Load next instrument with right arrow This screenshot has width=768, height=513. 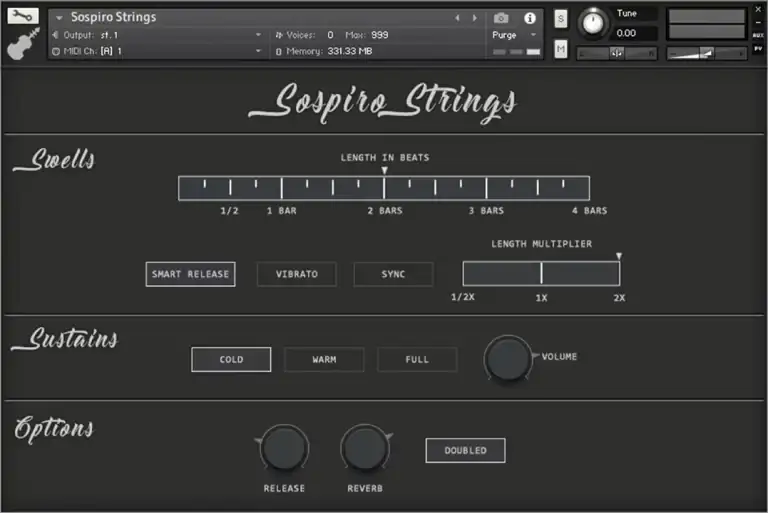(x=474, y=18)
